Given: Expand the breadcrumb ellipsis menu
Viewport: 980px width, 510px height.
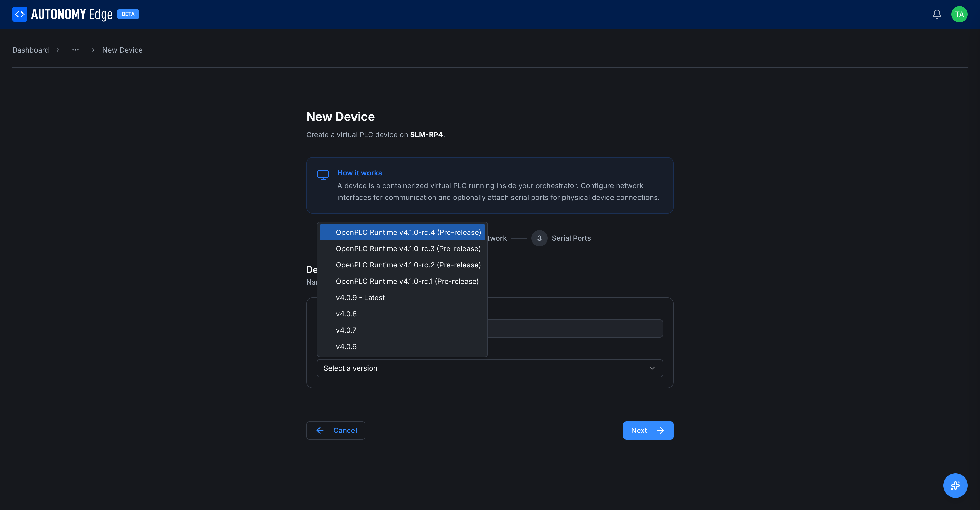Looking at the screenshot, I should click(x=75, y=50).
